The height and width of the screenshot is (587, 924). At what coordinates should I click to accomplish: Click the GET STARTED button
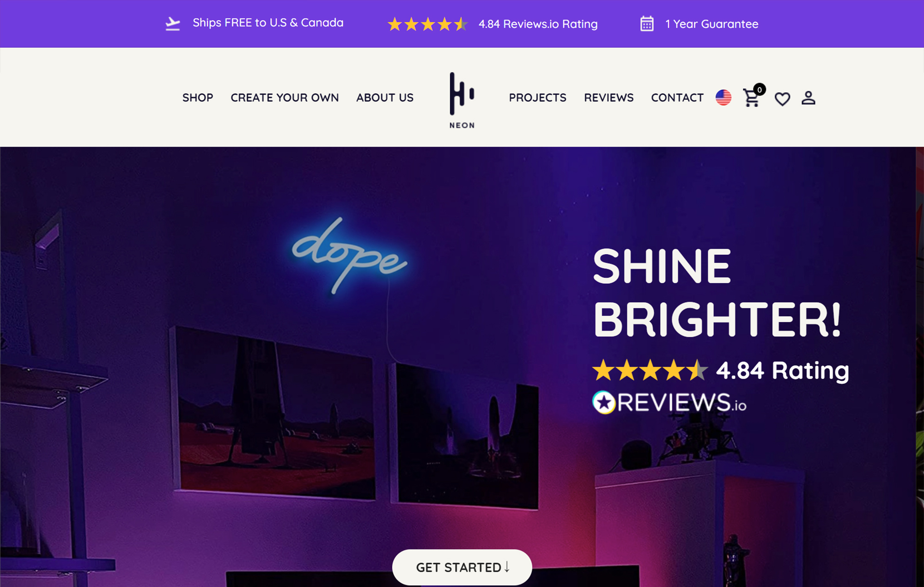click(x=462, y=567)
